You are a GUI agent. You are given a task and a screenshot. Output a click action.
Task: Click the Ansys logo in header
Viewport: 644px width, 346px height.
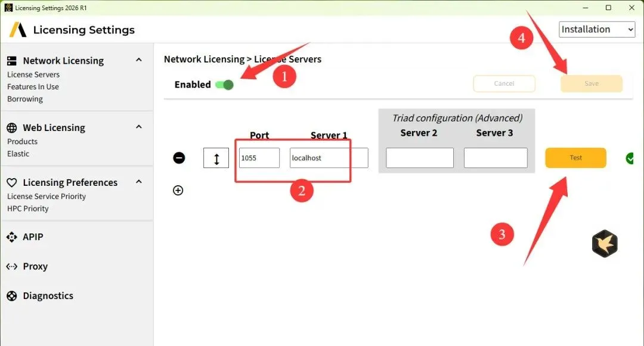[18, 30]
